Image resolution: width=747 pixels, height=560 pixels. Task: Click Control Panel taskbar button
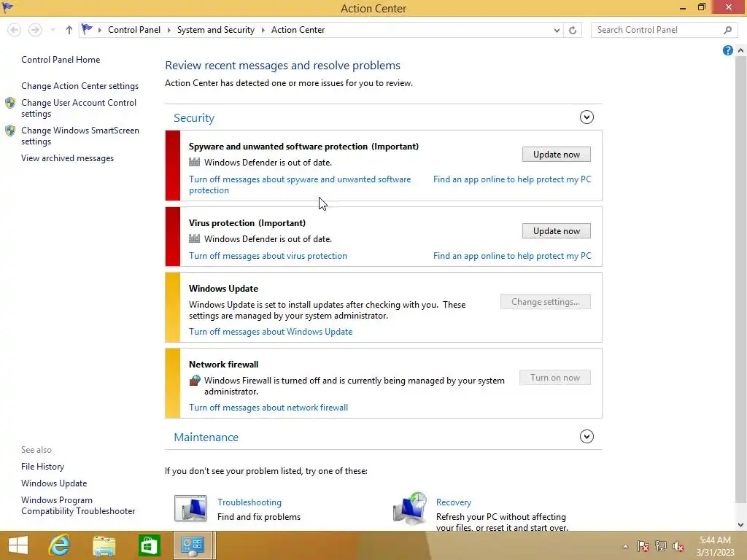point(193,545)
